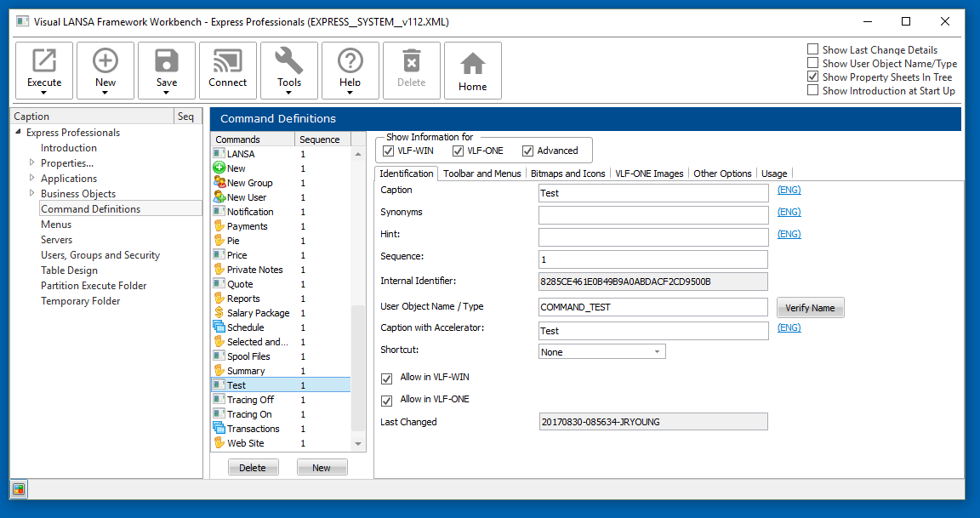Click the Pie hand icon
Screen dimensions: 980x518
point(219,240)
